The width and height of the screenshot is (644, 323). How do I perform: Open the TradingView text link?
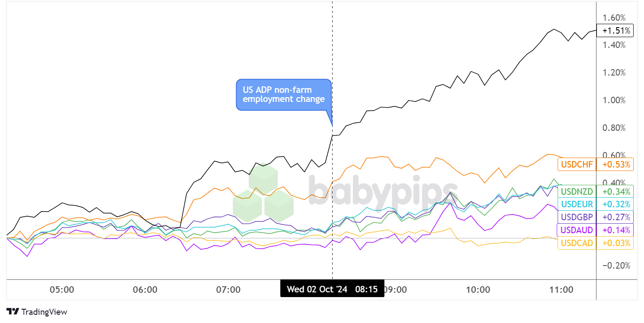(44, 312)
